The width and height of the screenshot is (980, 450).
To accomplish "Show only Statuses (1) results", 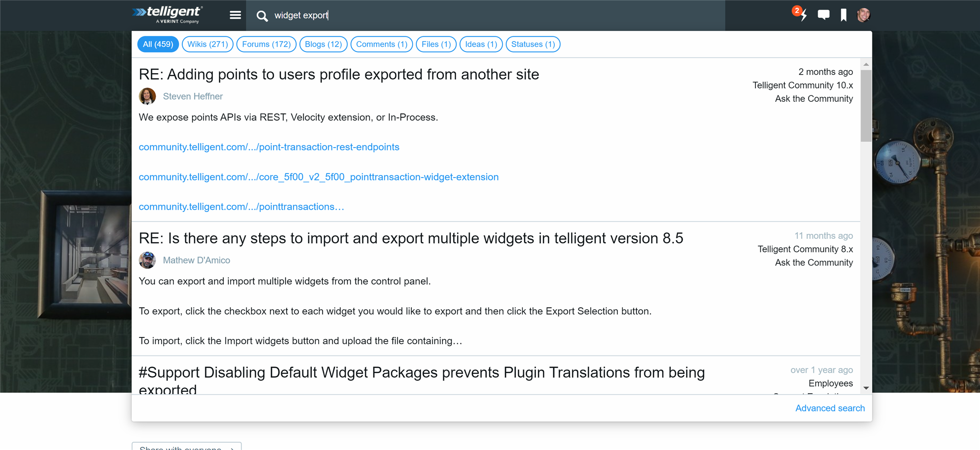I will pos(533,44).
